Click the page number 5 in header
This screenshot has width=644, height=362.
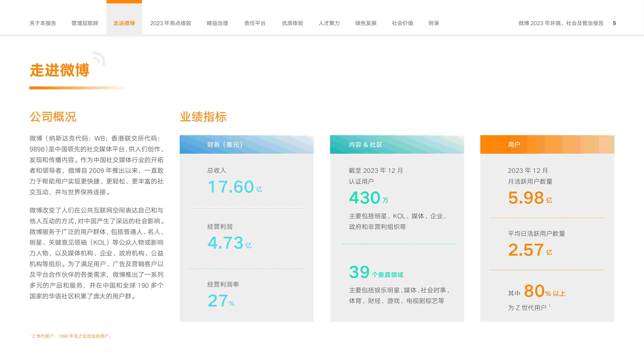(614, 23)
